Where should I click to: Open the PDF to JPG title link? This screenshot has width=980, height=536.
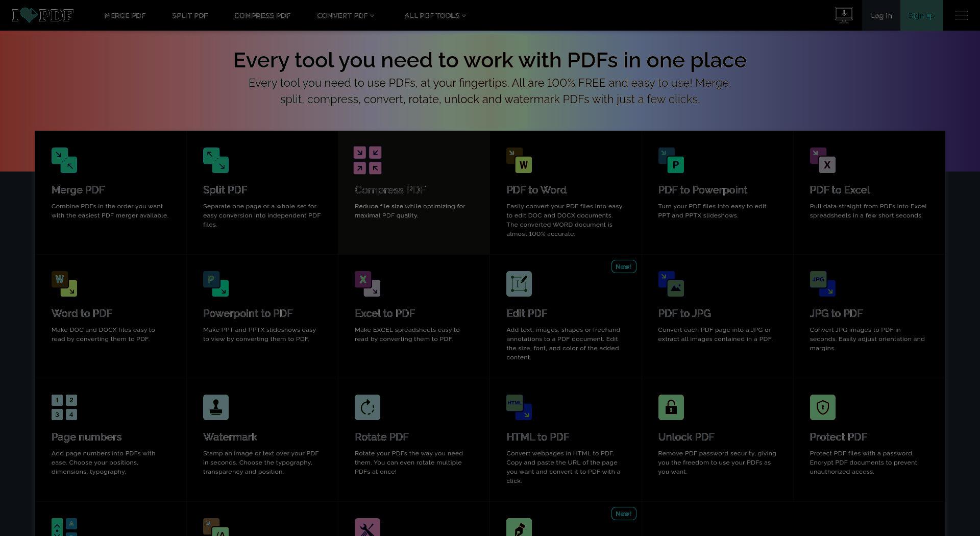[x=684, y=313]
